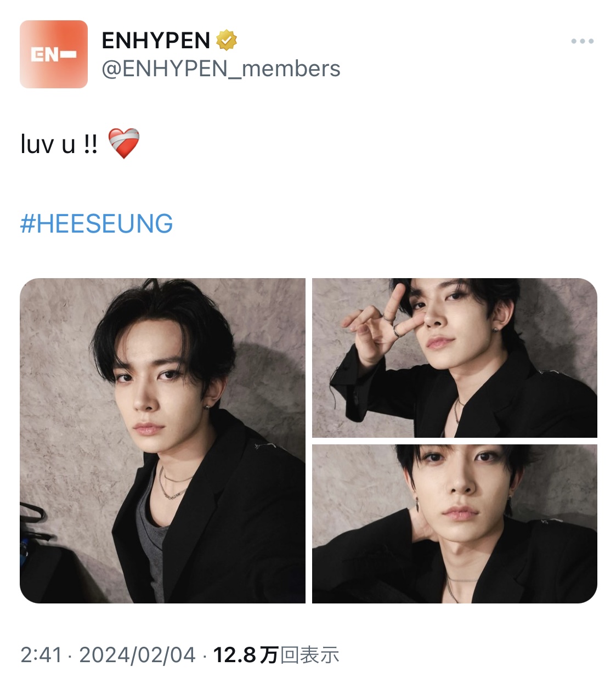Tap the 12.8万 view count number
Viewport: 616px width, 683px height.
pyautogui.click(x=246, y=655)
